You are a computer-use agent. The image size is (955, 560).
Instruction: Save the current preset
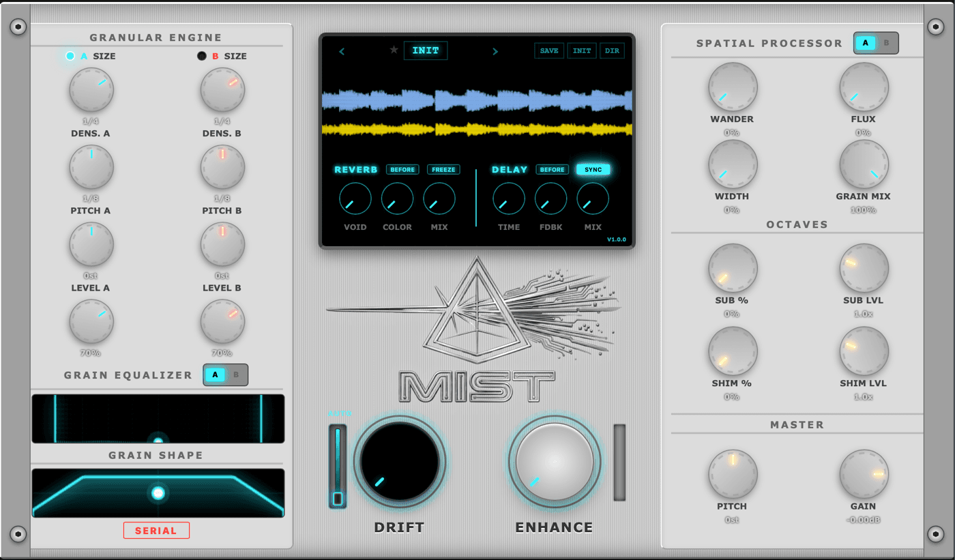pyautogui.click(x=549, y=50)
